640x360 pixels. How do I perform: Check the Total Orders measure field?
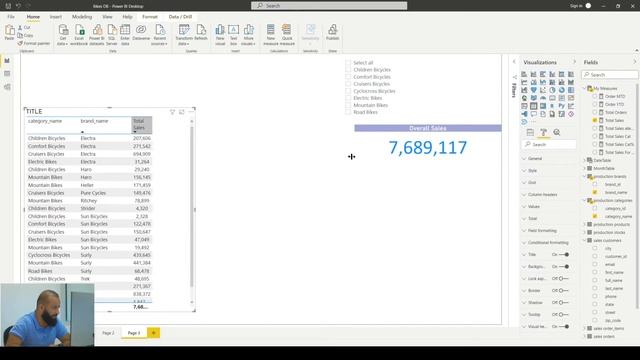595,112
